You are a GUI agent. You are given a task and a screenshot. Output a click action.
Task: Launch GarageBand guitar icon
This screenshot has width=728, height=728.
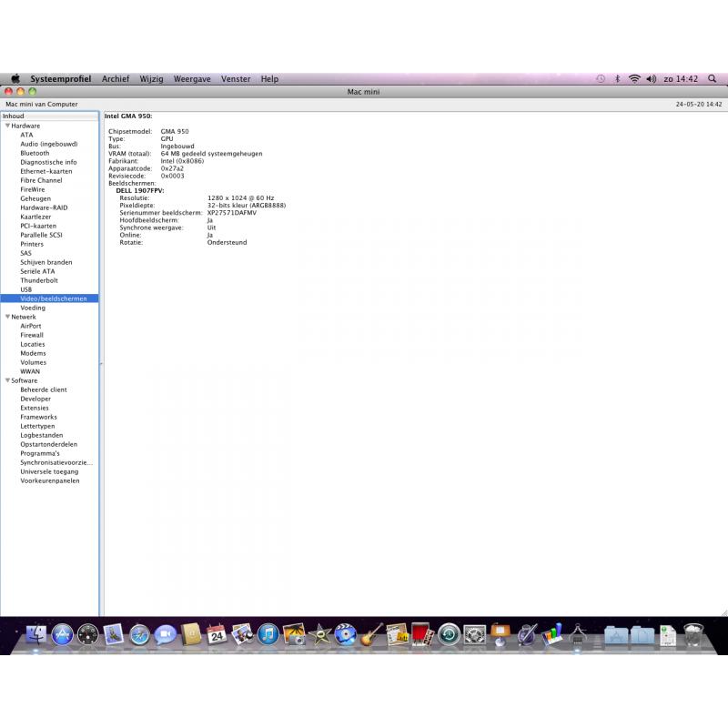coord(371,634)
